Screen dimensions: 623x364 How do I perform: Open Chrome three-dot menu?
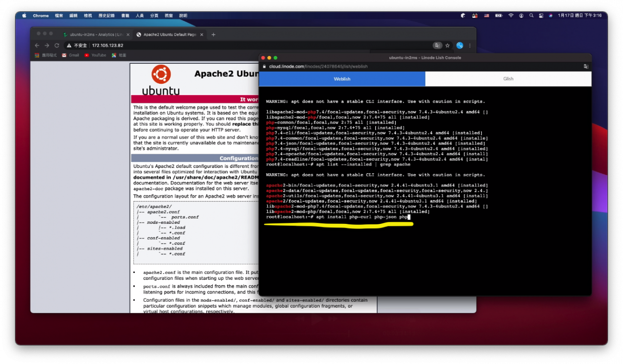[x=470, y=45]
